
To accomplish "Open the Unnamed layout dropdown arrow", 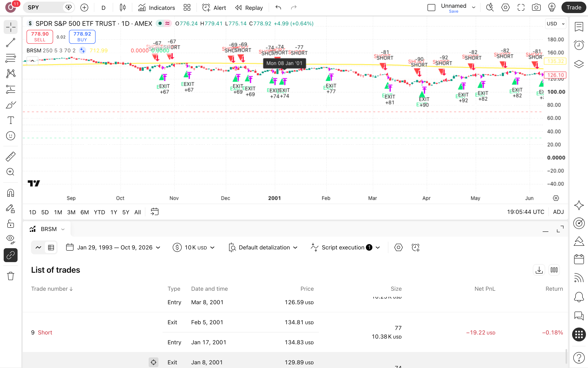I will click(473, 8).
